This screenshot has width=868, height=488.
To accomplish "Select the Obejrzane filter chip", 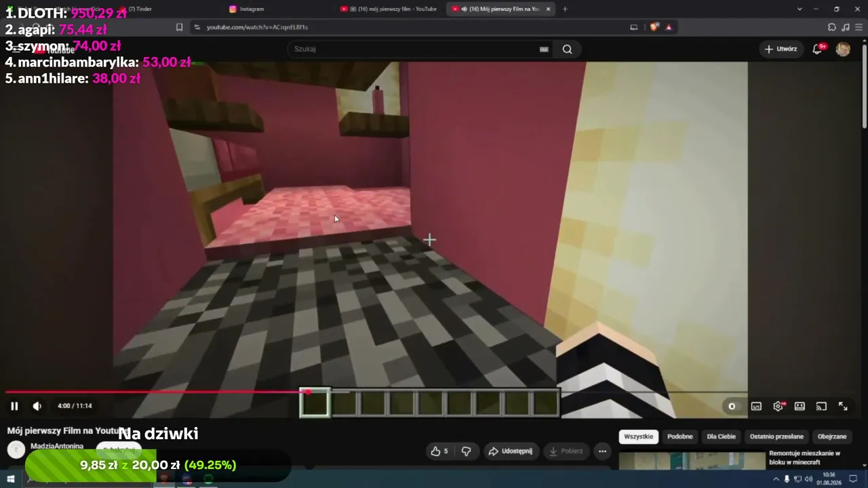I will pyautogui.click(x=832, y=436).
